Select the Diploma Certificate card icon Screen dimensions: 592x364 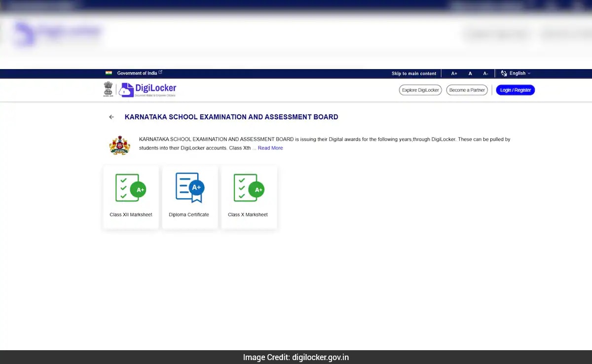189,188
